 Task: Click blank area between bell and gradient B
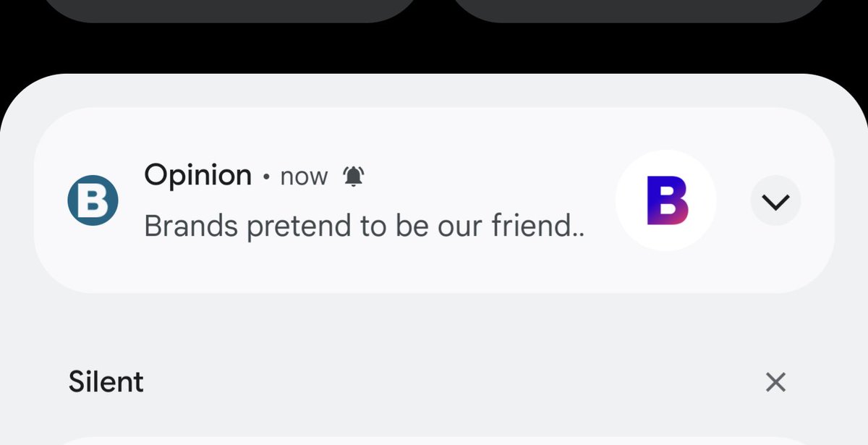492,177
